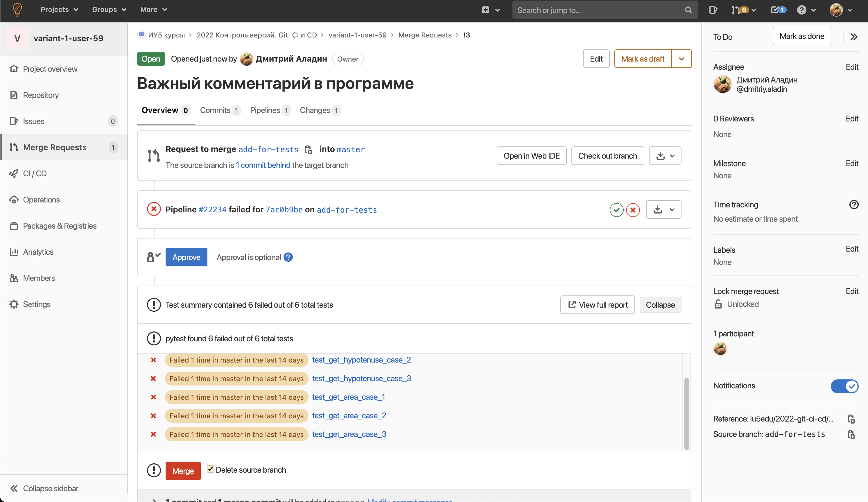Copy the merge request reference icon
Screen dimensions: 868x502
click(x=851, y=419)
